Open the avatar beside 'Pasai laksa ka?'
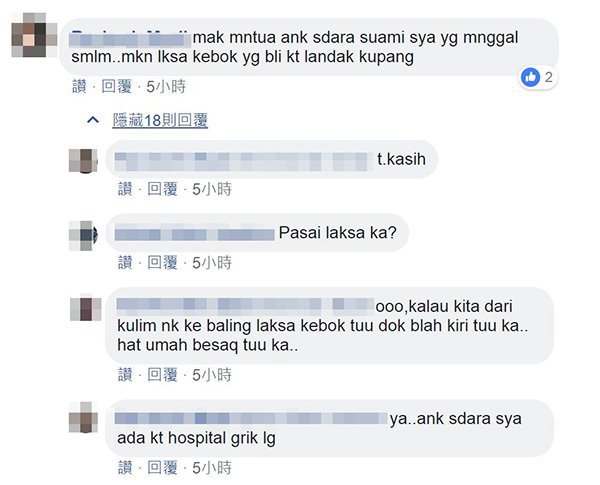The height and width of the screenshot is (485, 600). point(83,235)
